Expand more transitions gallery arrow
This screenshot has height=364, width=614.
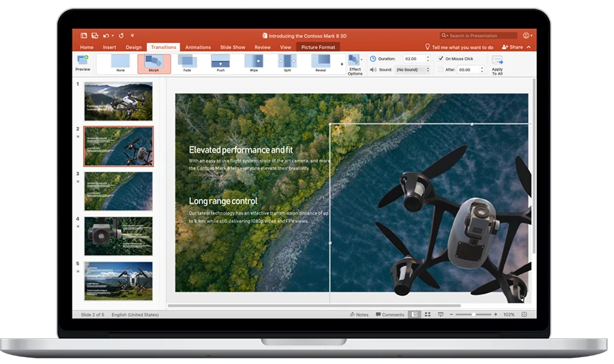coord(342,64)
